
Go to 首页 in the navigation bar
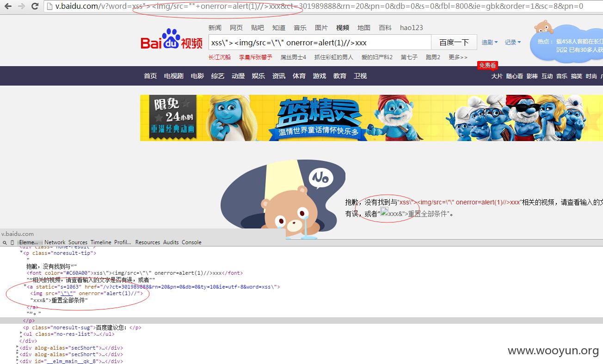coord(150,76)
